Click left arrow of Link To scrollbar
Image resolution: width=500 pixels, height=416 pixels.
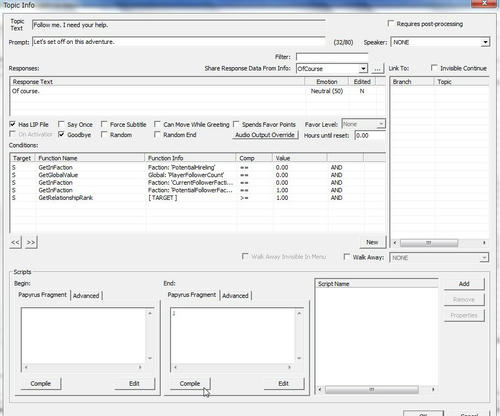pyautogui.click(x=395, y=243)
